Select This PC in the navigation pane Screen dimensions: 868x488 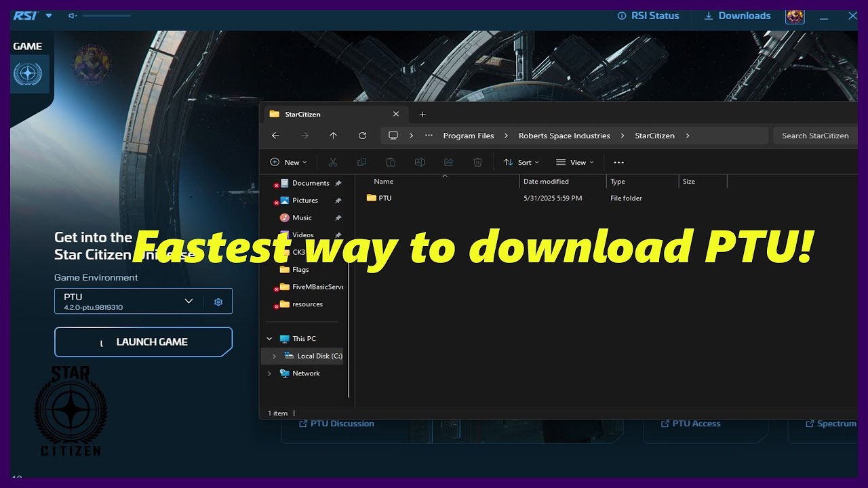coord(304,339)
